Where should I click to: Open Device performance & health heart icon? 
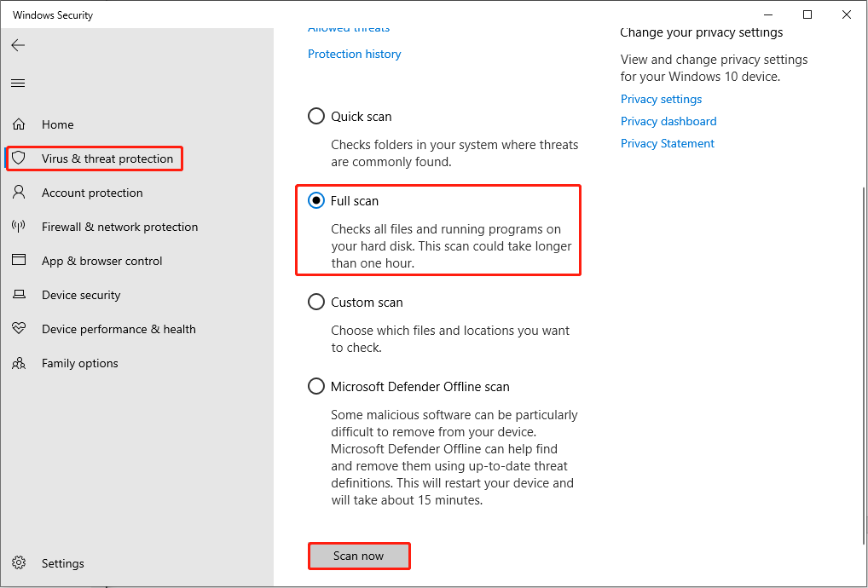tap(19, 329)
